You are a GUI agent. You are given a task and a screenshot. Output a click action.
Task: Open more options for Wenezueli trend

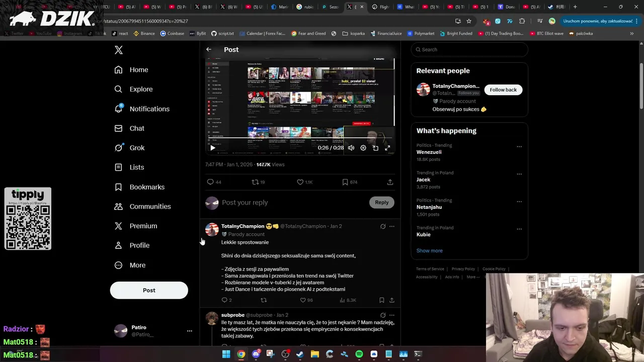point(519,147)
